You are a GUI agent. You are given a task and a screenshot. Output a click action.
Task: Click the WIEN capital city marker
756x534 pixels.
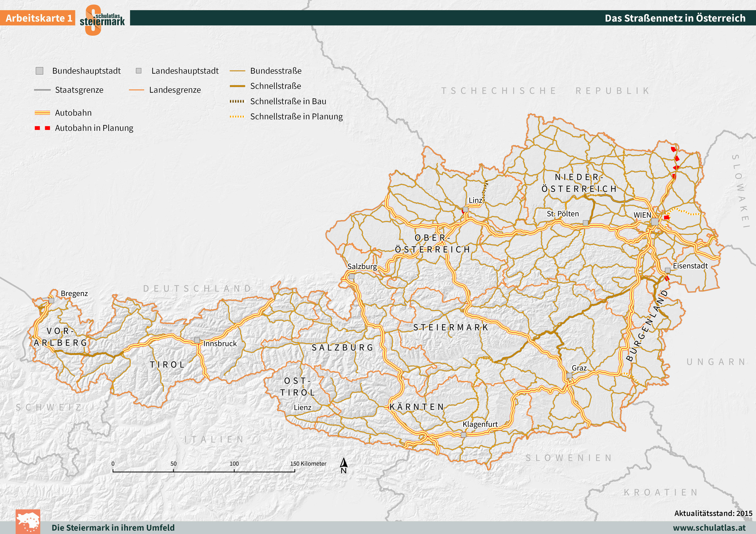[x=655, y=221]
